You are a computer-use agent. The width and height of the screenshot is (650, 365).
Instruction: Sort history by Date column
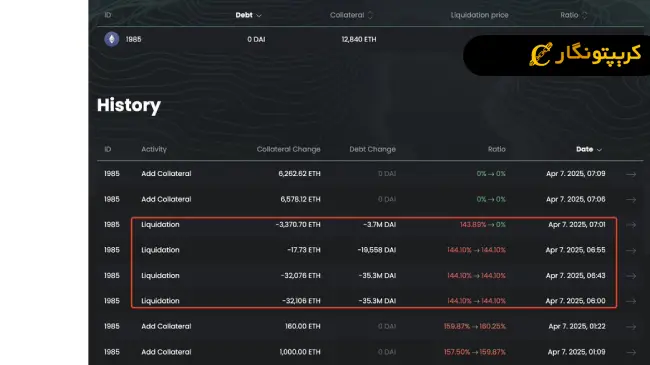589,149
